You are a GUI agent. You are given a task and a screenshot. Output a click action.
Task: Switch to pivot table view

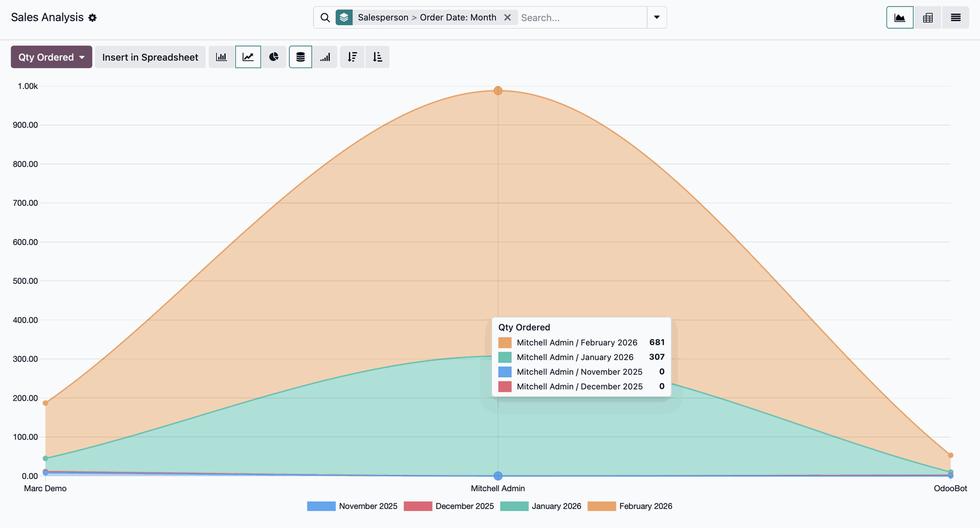927,18
